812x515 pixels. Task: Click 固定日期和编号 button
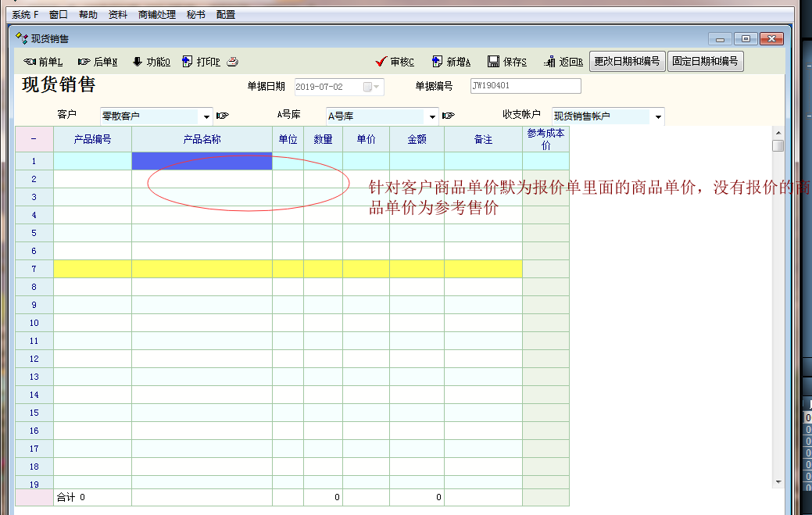tap(705, 62)
